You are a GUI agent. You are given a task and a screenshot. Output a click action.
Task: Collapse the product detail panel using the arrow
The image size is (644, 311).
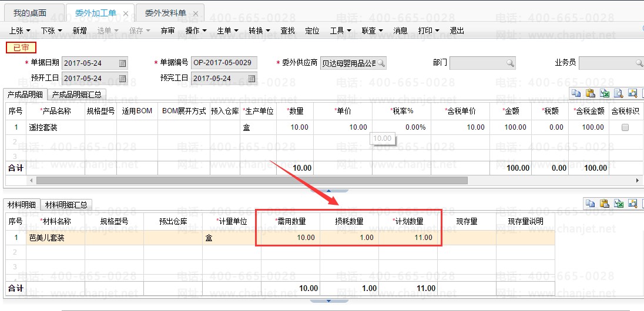coord(328,191)
